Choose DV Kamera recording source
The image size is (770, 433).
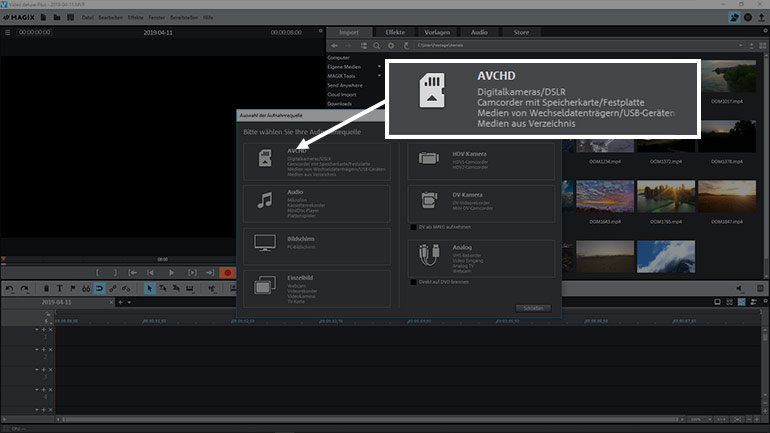[x=481, y=203]
